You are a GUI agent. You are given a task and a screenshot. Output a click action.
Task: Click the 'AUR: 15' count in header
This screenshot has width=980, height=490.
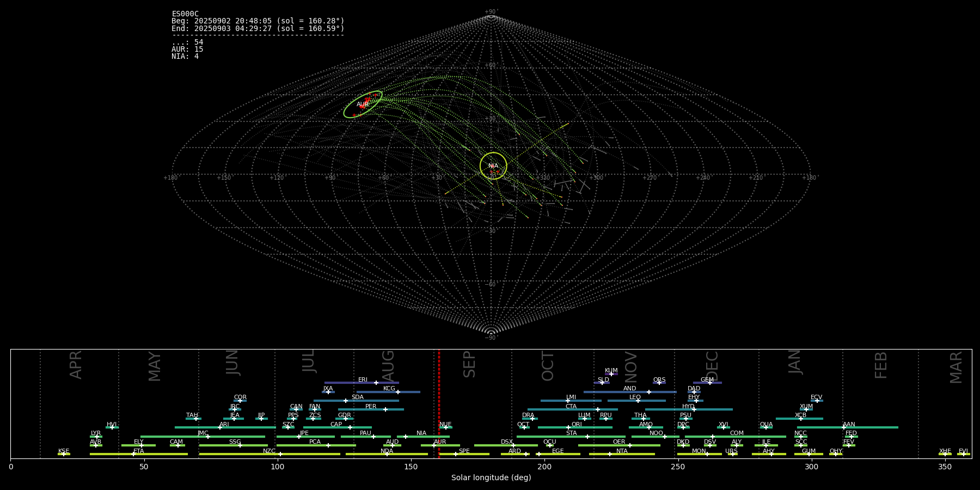pos(187,50)
